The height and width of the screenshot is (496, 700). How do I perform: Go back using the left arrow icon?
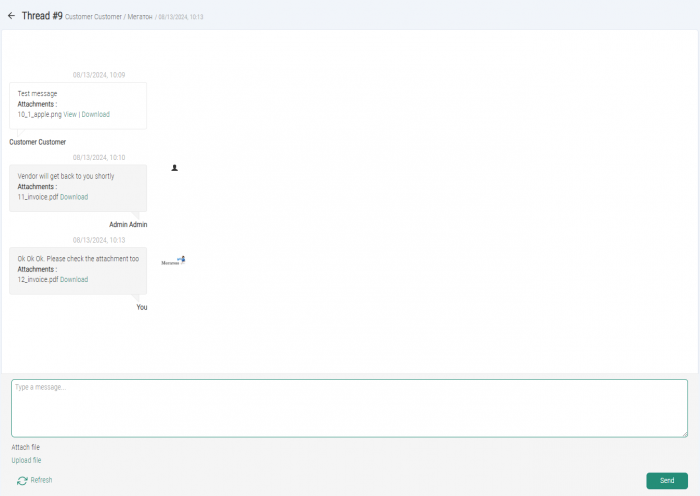pos(11,16)
